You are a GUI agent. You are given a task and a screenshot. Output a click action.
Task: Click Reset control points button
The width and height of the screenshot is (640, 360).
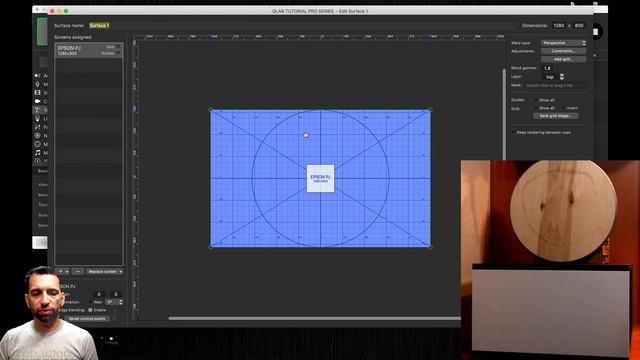(x=87, y=318)
